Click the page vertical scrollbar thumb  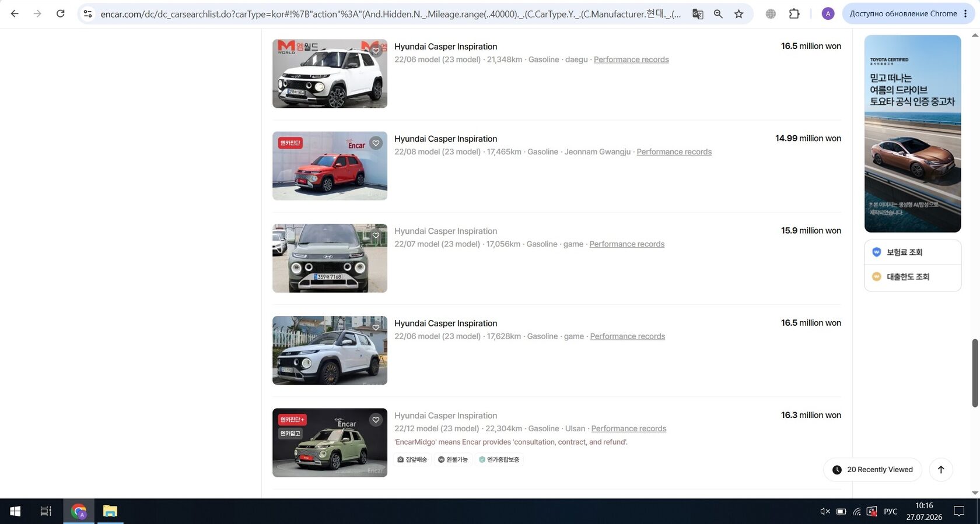point(975,373)
